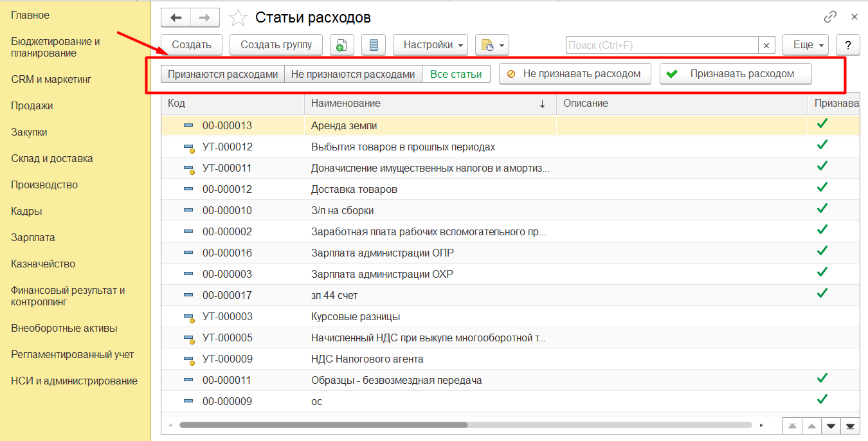
Task: Open НСИ и администрирование section
Action: tap(74, 381)
